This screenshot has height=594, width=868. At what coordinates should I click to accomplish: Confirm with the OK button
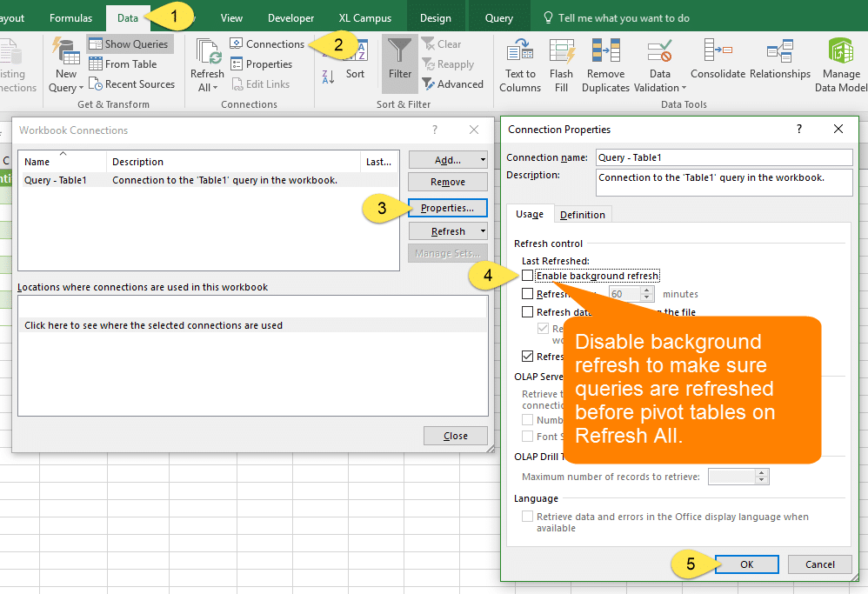[746, 564]
